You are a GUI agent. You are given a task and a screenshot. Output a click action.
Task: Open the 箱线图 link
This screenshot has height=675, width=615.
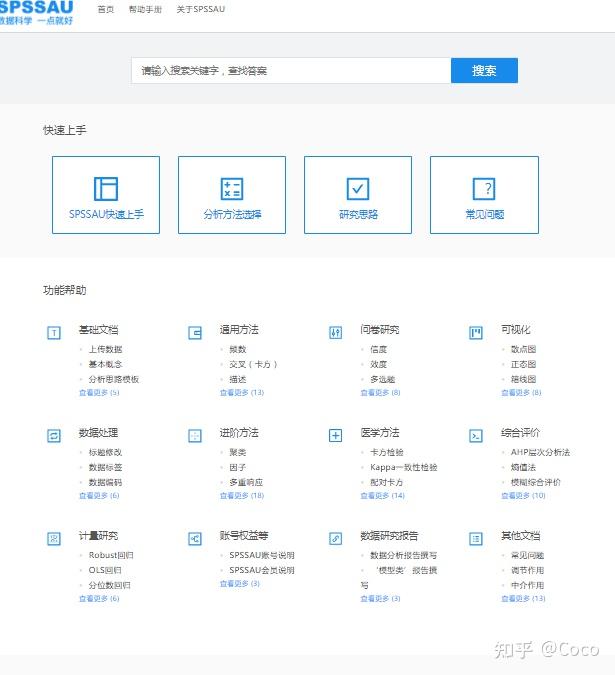coord(523,379)
